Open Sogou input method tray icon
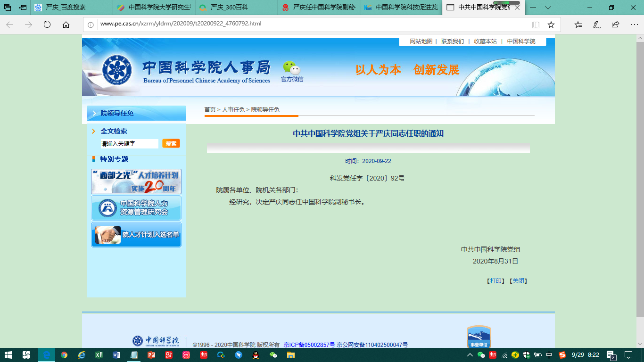Viewport: 644px width, 362px height. click(562, 355)
